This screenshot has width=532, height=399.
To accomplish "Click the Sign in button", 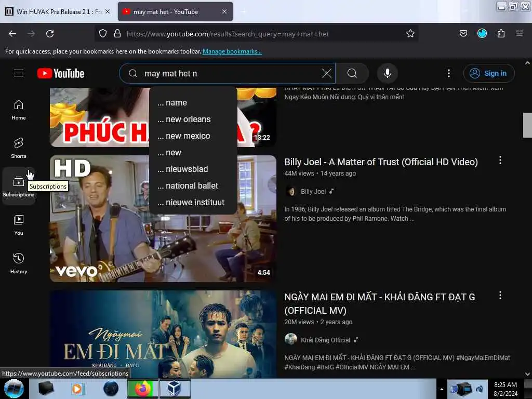I will [489, 73].
